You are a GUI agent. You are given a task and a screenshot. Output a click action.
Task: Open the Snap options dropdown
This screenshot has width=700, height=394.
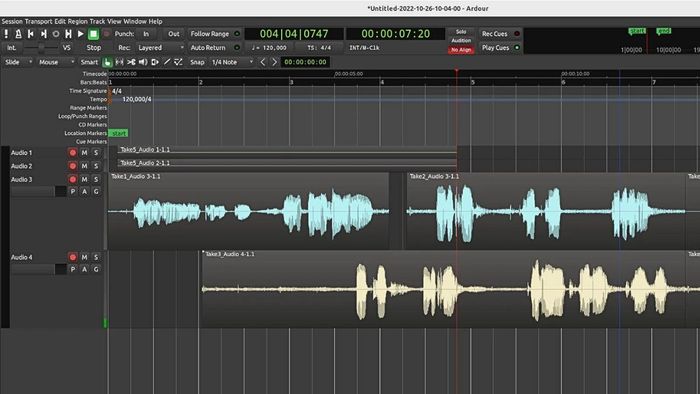click(x=197, y=62)
